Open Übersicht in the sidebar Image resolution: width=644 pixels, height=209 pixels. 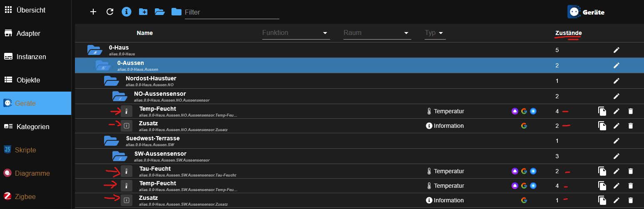(x=35, y=10)
